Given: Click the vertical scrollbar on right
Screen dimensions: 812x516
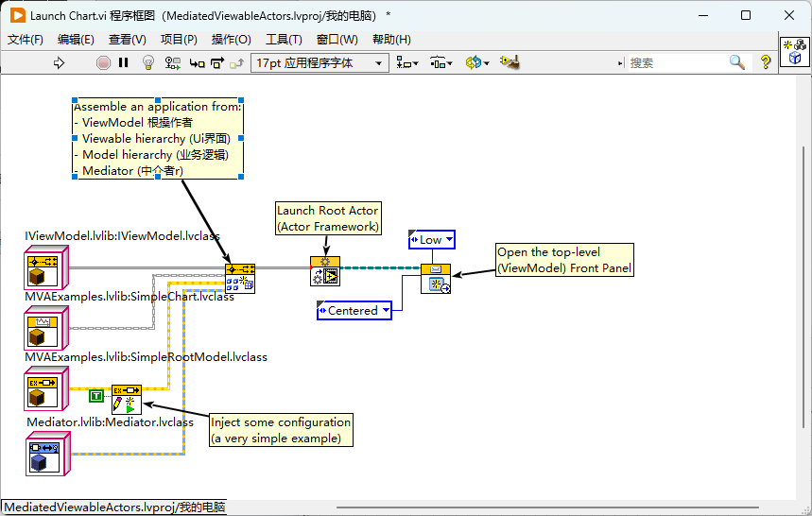Looking at the screenshot, I should 803,287.
